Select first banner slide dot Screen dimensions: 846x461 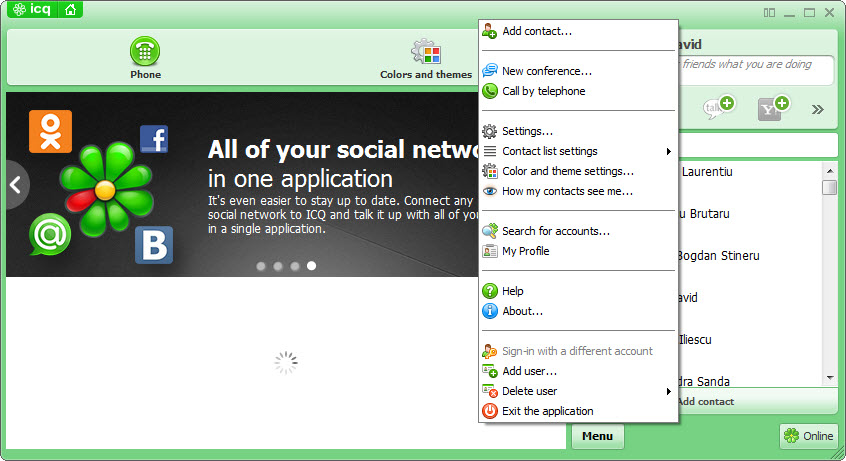261,266
